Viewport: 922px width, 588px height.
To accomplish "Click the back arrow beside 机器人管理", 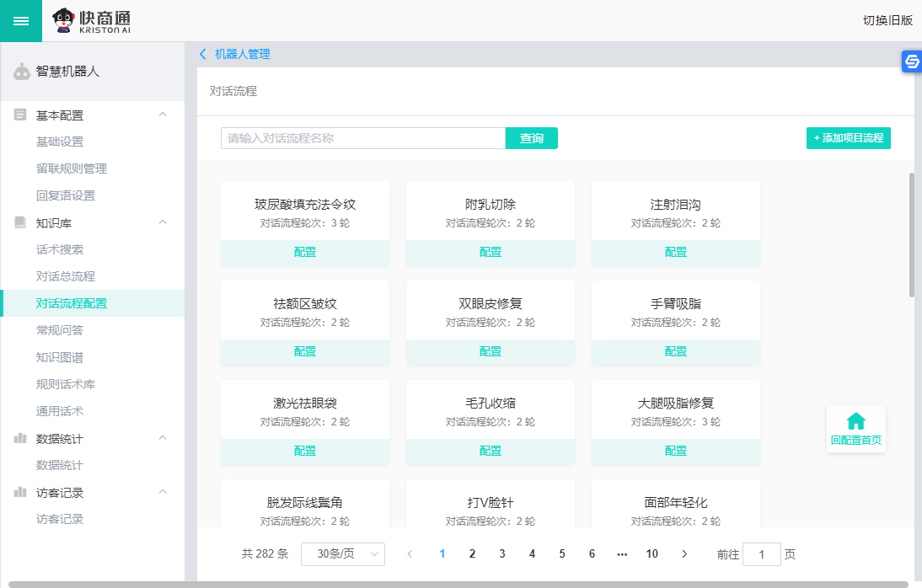I will (203, 54).
